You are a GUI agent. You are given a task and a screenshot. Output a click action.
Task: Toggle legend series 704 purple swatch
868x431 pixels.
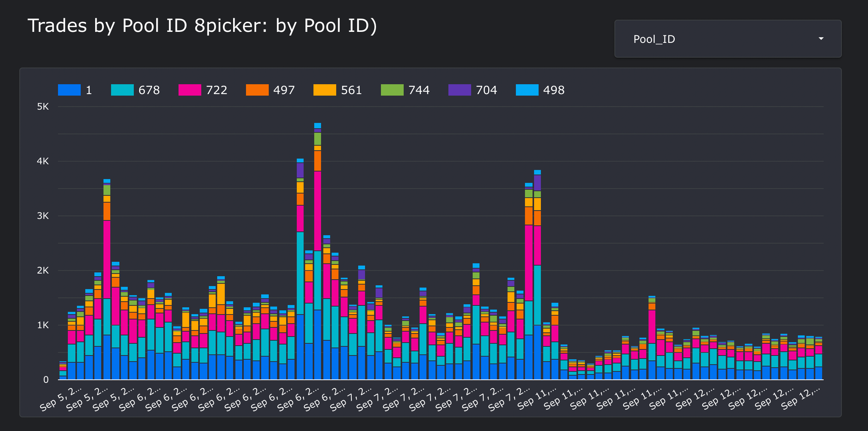pyautogui.click(x=459, y=90)
